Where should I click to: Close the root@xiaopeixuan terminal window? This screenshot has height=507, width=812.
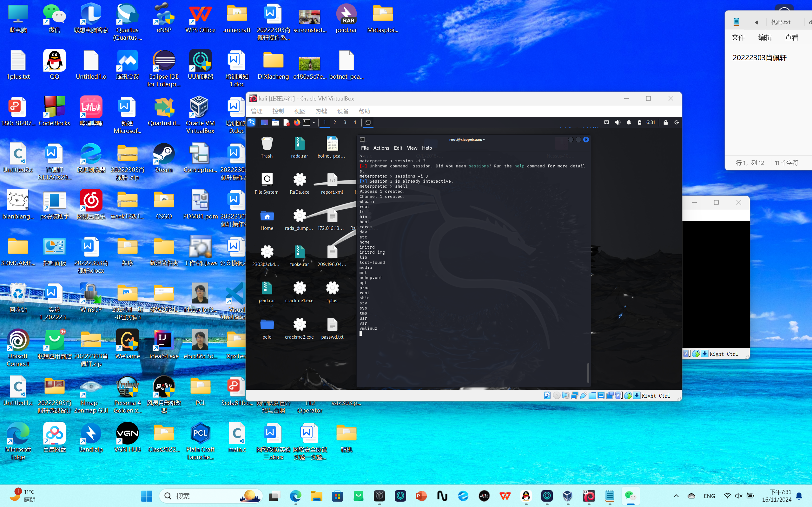point(586,140)
